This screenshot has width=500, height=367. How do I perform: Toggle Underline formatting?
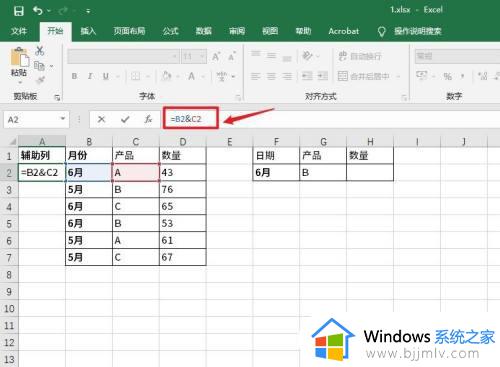tap(106, 76)
